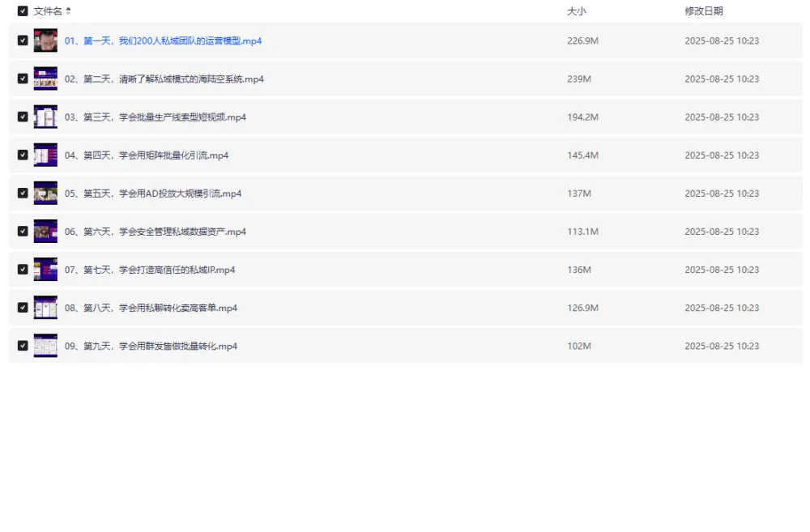
Task: Open the 08 私聊转化卖高客单.mp4 file
Action: (151, 308)
